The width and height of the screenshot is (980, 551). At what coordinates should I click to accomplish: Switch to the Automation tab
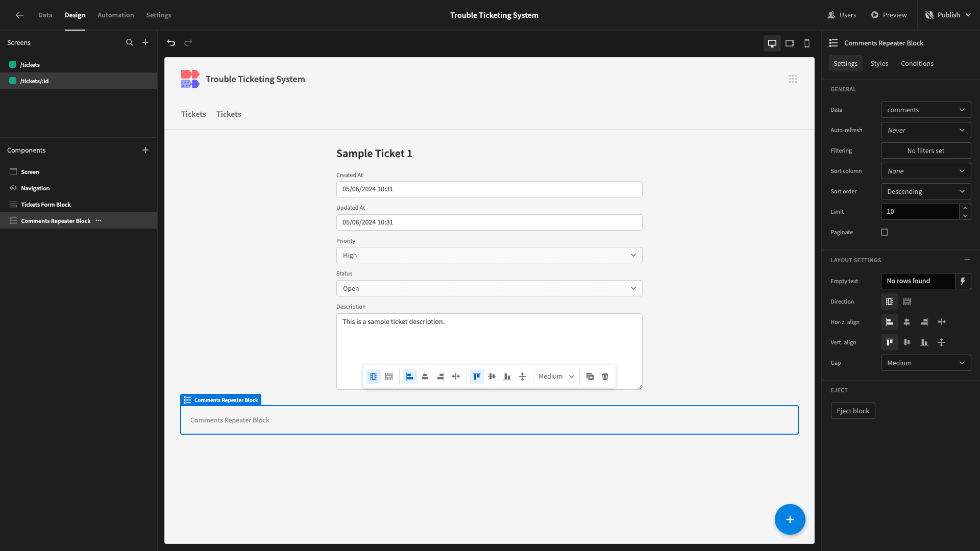(116, 15)
